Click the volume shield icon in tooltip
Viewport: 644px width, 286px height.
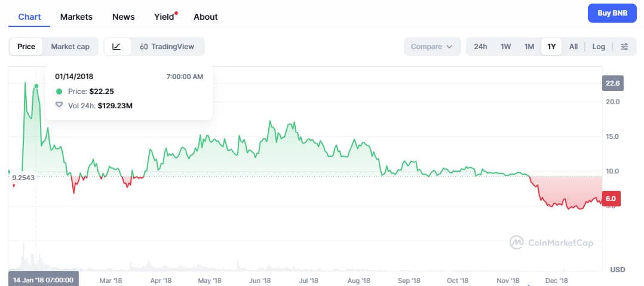pyautogui.click(x=59, y=105)
